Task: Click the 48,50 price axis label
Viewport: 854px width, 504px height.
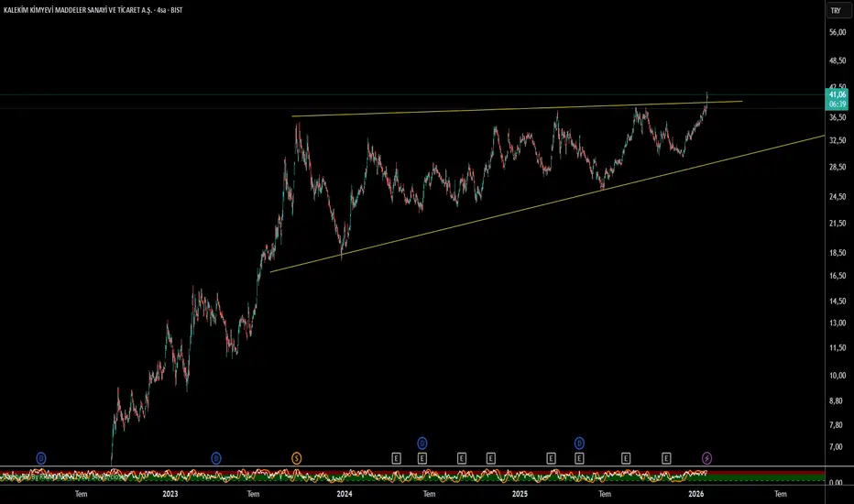Action: pyautogui.click(x=838, y=60)
